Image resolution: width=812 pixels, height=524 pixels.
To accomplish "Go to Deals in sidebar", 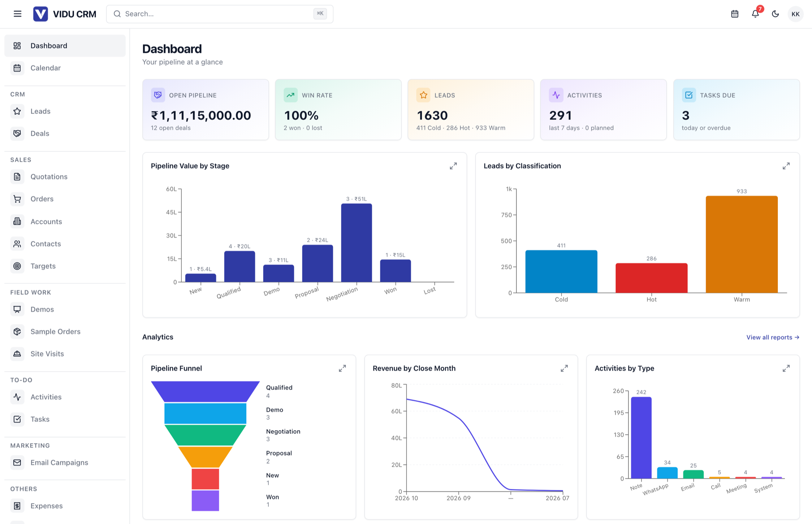I will coord(65,133).
